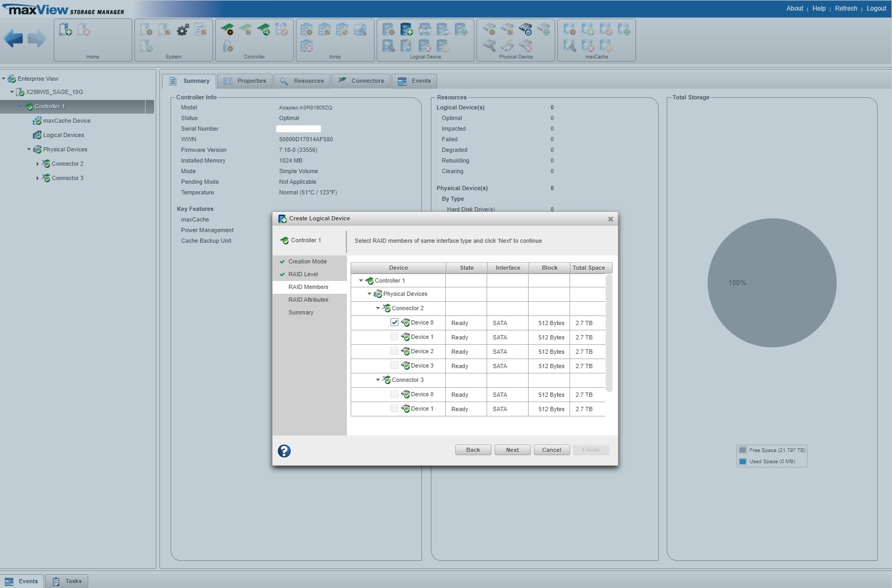
Task: Click the Back button in dialog
Action: (x=473, y=450)
